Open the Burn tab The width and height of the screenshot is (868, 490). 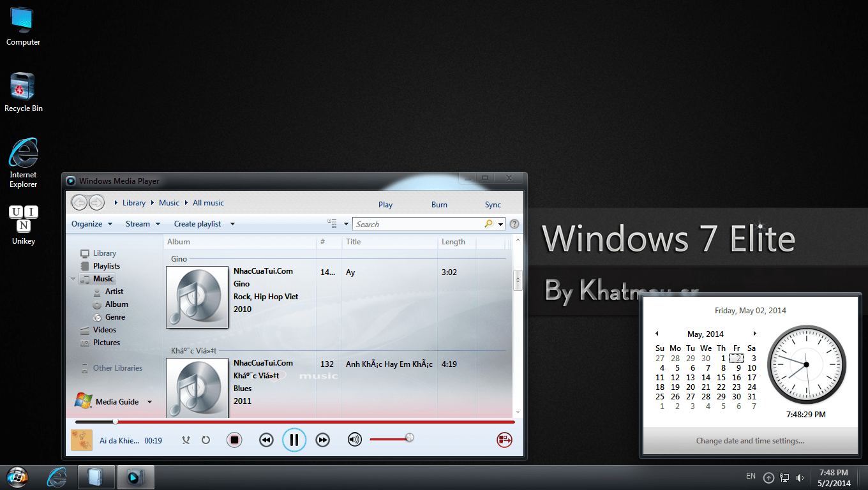click(x=439, y=205)
